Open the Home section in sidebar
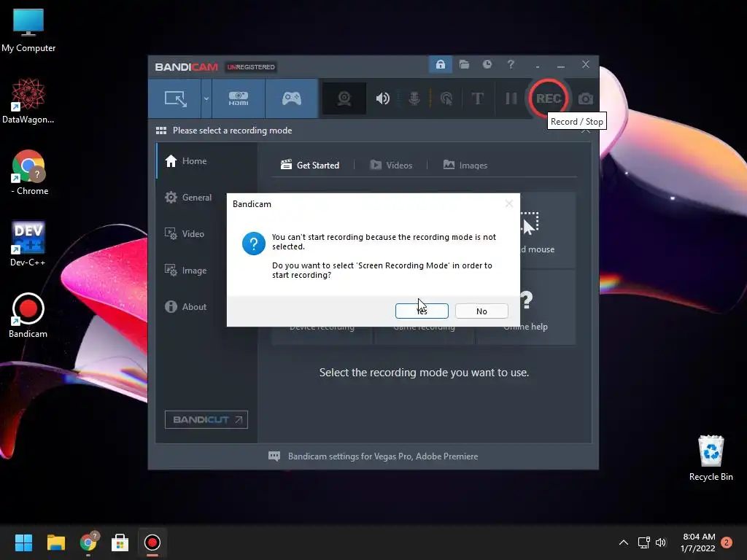 click(x=206, y=161)
